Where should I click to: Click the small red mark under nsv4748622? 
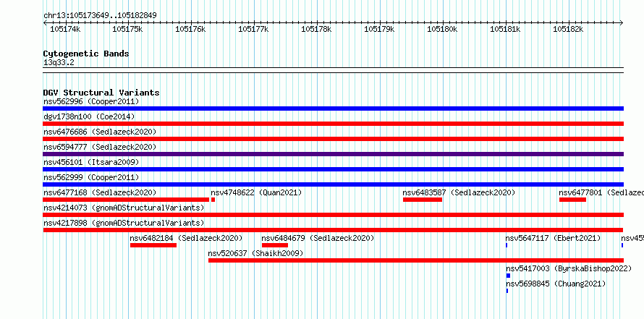coord(213,200)
